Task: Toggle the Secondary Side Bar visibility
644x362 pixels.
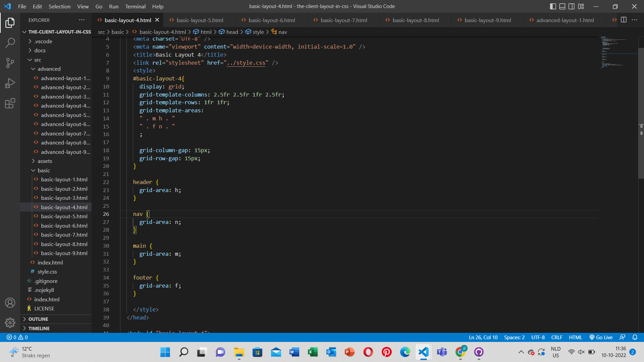Action: pyautogui.click(x=571, y=6)
